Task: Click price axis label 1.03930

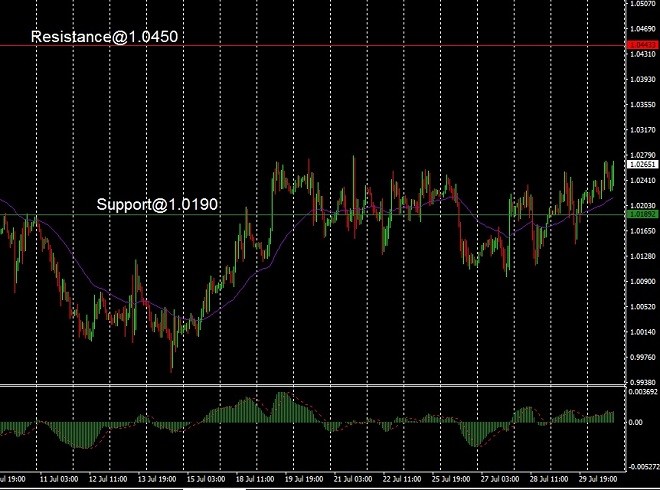Action: [643, 79]
